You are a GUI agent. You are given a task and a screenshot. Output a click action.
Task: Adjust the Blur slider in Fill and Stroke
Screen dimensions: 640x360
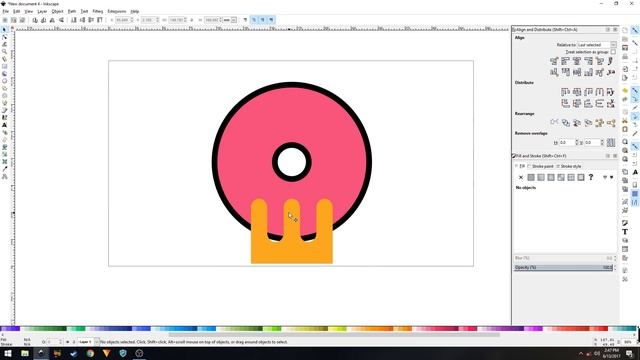[x=564, y=258]
